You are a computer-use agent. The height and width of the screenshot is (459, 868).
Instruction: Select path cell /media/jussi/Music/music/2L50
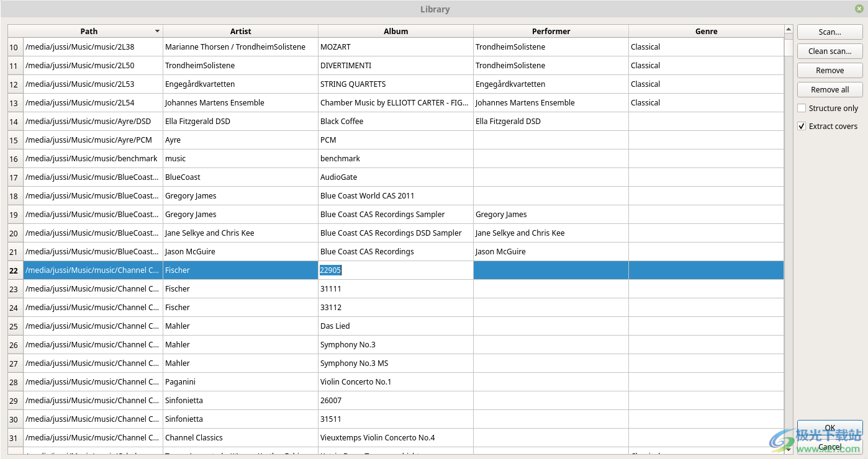[x=93, y=66]
